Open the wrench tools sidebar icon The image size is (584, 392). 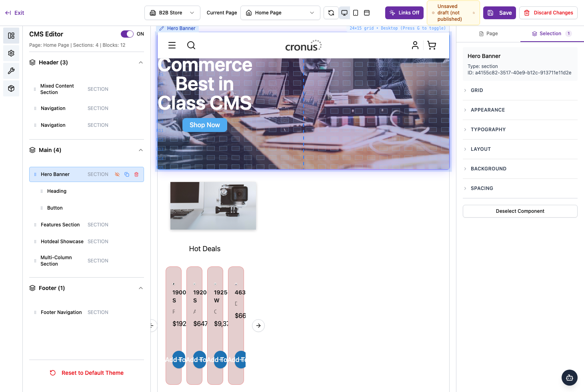coord(11,71)
